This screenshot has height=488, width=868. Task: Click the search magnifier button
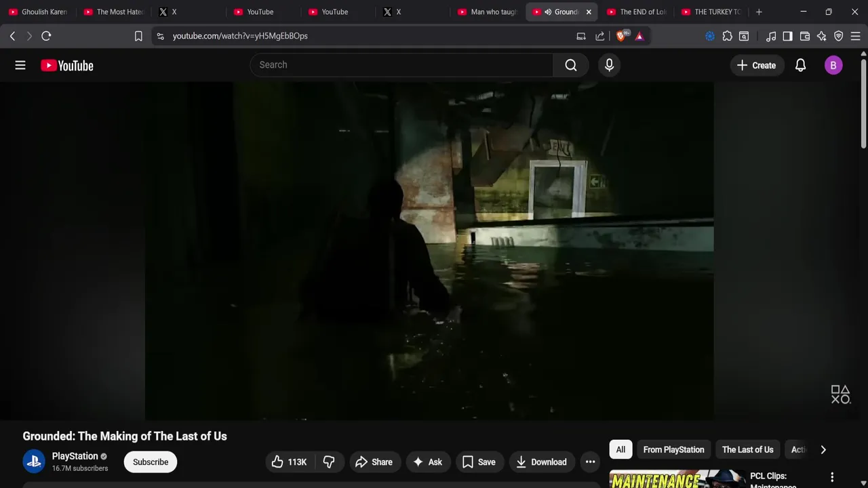point(571,65)
